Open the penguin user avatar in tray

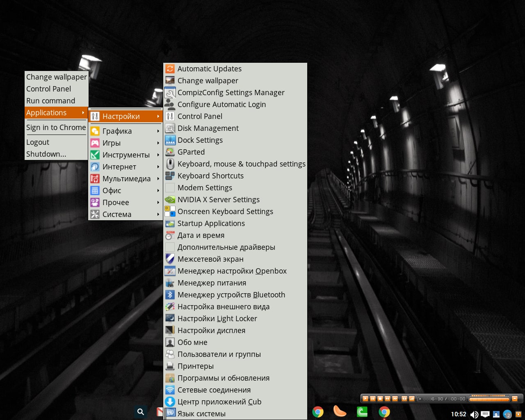496,414
